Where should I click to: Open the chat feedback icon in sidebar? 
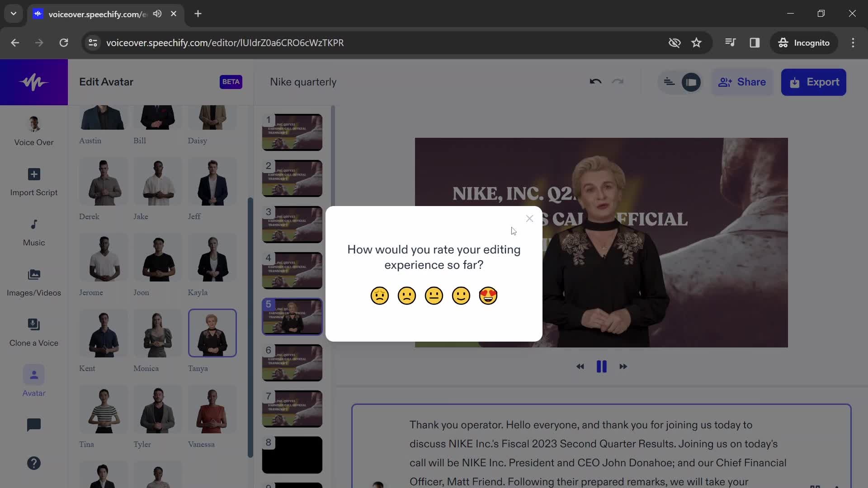[x=34, y=425]
